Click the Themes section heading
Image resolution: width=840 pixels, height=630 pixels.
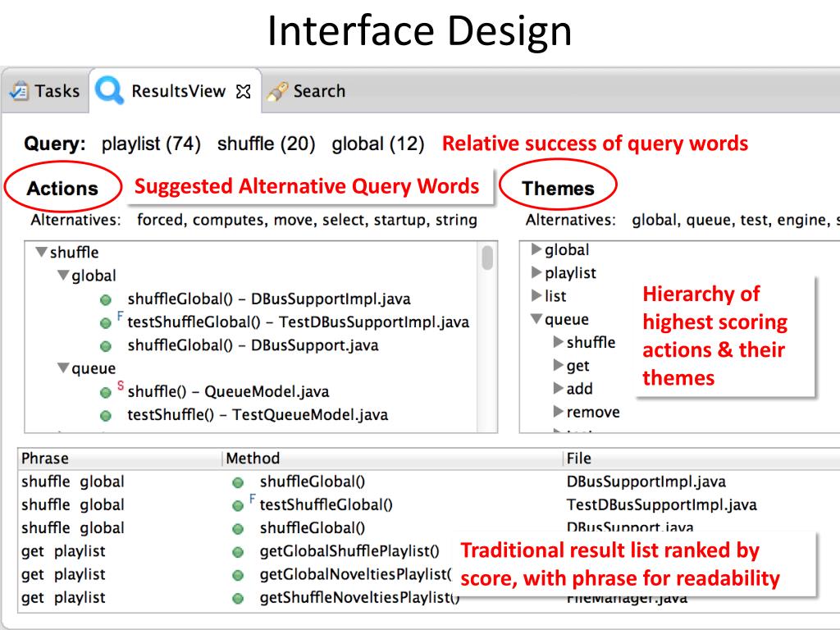pos(558,189)
